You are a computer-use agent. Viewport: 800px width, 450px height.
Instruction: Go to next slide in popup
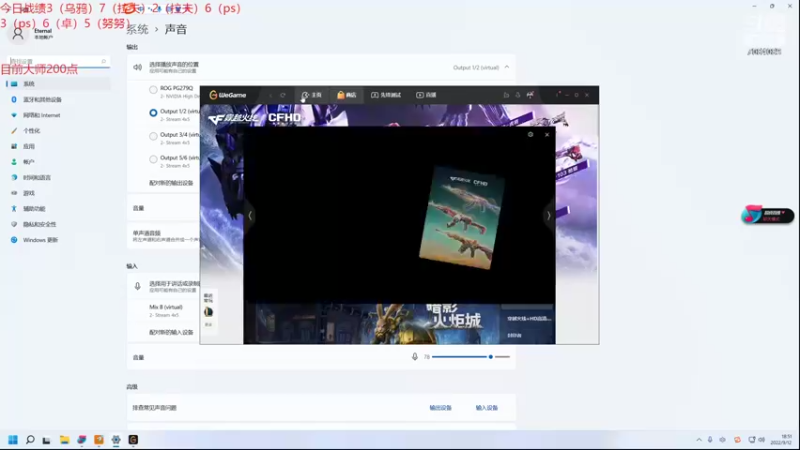point(548,216)
